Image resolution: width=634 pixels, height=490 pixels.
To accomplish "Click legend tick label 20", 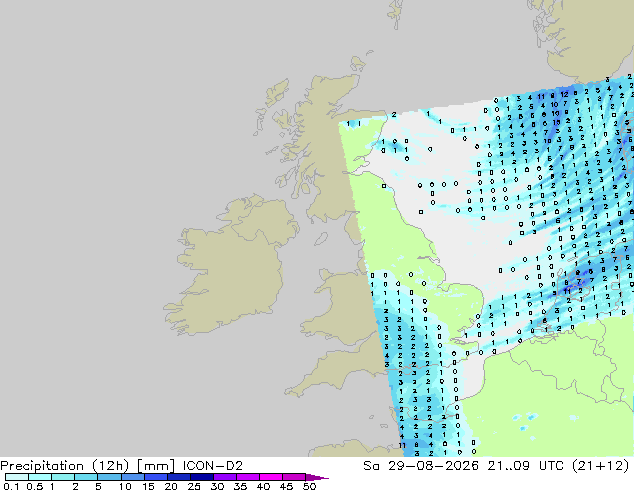I will [171, 486].
